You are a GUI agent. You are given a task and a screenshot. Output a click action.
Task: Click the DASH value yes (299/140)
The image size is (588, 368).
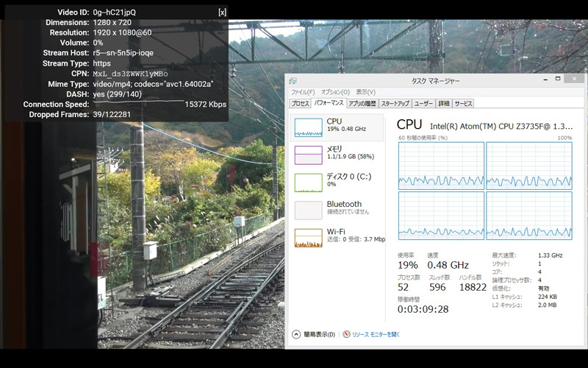pos(118,94)
